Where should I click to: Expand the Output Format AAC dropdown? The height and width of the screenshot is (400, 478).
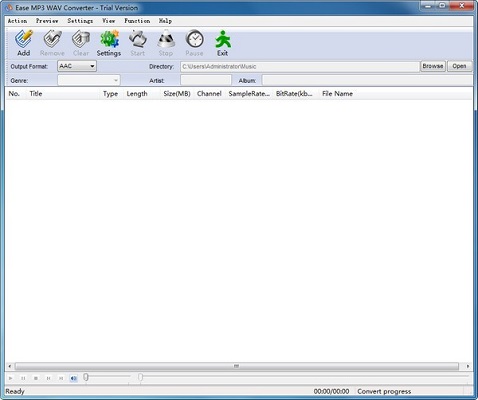77,66
